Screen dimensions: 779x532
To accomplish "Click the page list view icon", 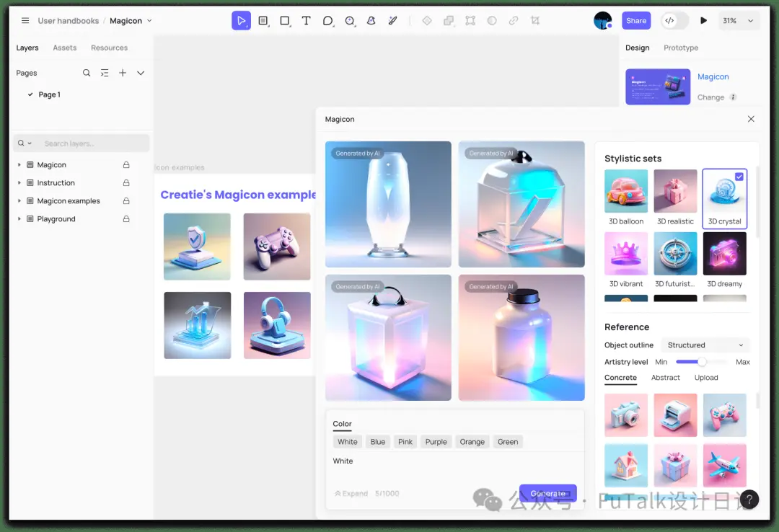I will [x=105, y=73].
